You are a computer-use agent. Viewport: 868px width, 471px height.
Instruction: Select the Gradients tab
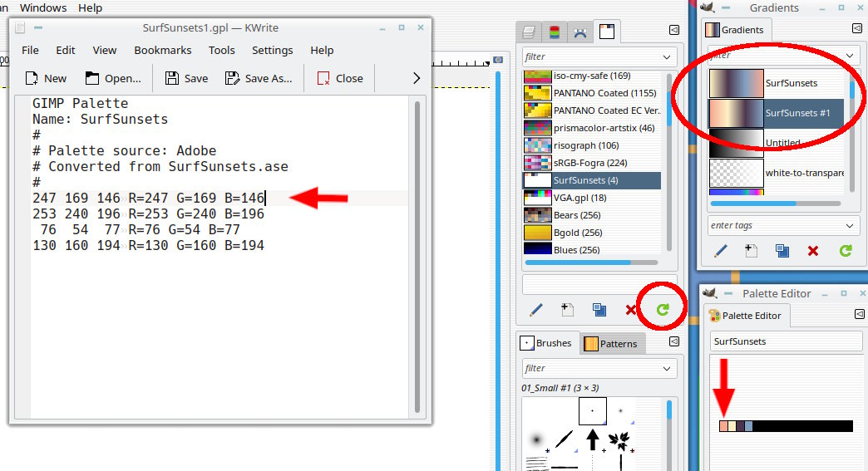735,30
